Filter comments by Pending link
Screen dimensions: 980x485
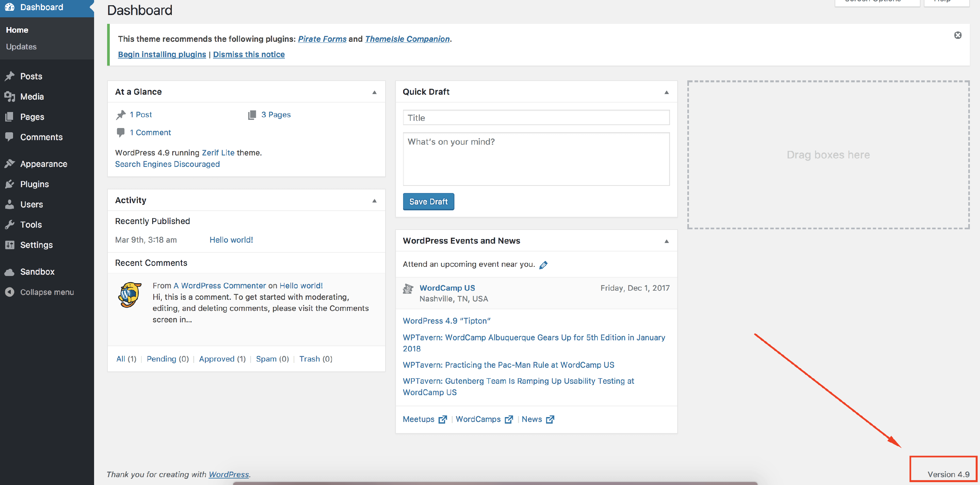161,359
